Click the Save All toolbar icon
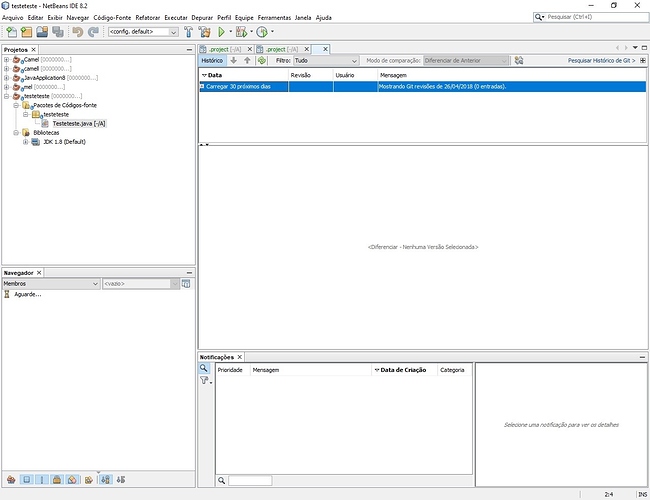Image resolution: width=650 pixels, height=500 pixels. (58, 32)
